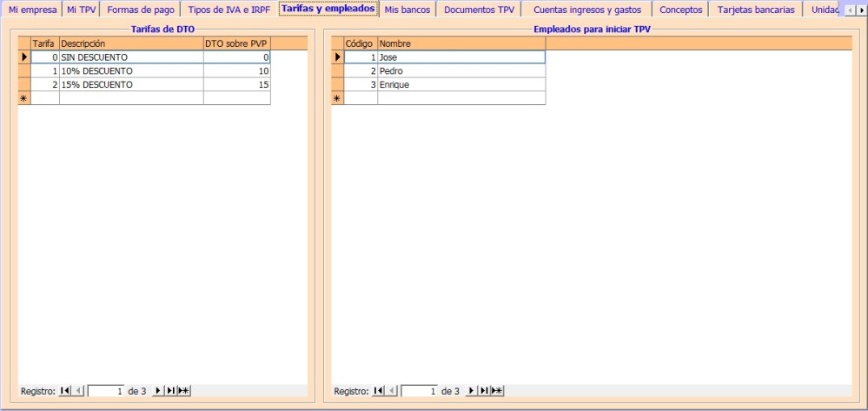The height and width of the screenshot is (411, 868).
Task: Switch to the Mis bancos tab
Action: coord(407,10)
